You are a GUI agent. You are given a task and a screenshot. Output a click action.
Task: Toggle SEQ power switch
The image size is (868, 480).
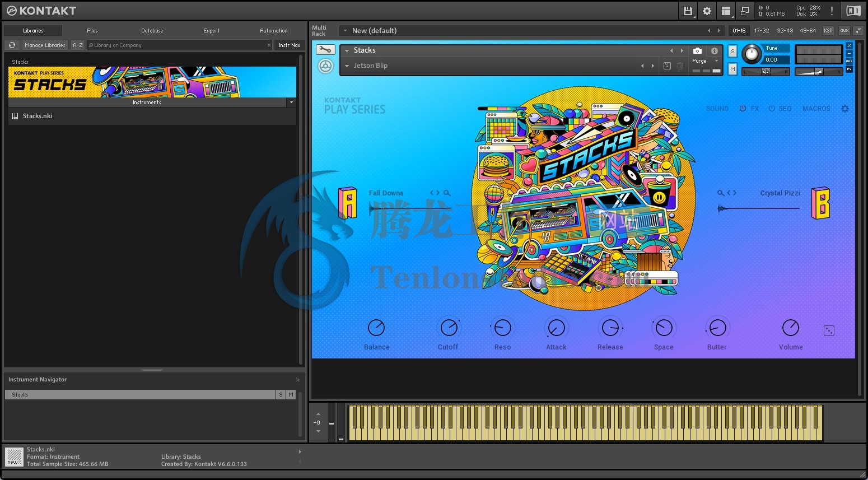point(772,109)
